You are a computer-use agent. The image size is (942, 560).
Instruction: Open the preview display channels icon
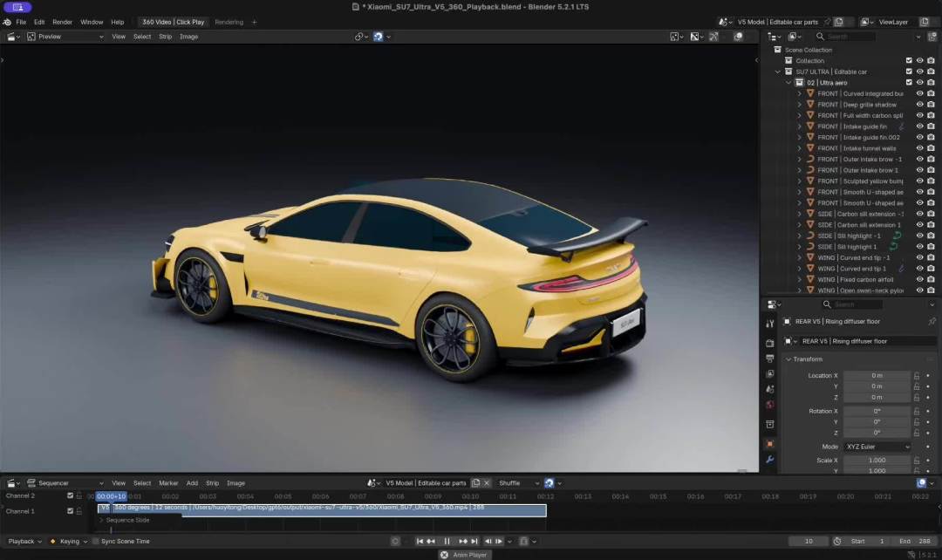(696, 37)
